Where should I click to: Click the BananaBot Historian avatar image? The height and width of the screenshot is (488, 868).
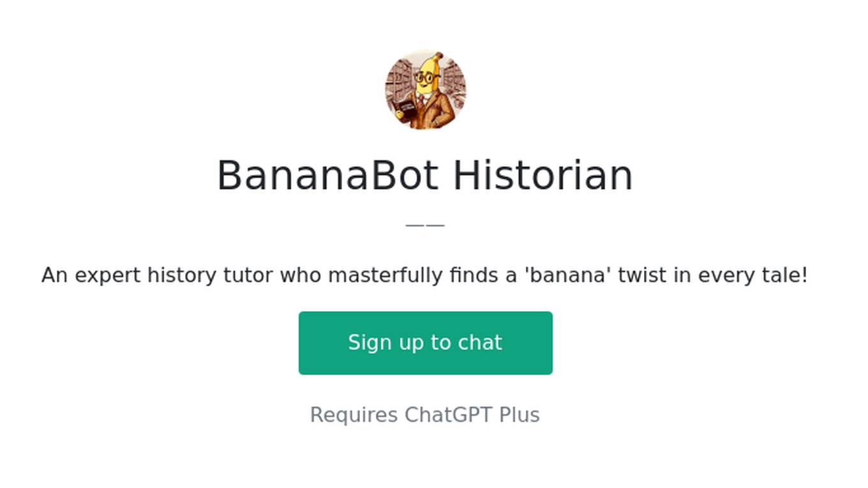425,89
